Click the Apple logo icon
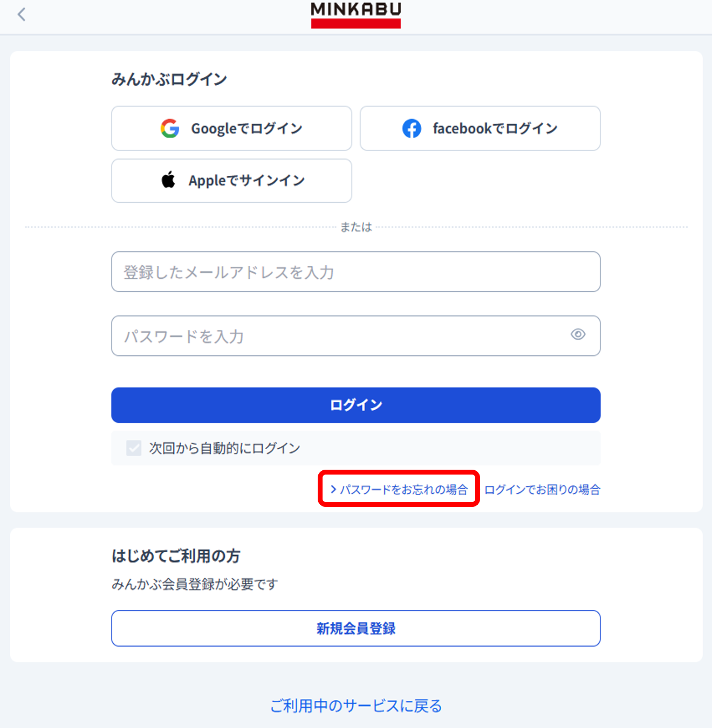This screenshot has height=728, width=712. (x=168, y=180)
